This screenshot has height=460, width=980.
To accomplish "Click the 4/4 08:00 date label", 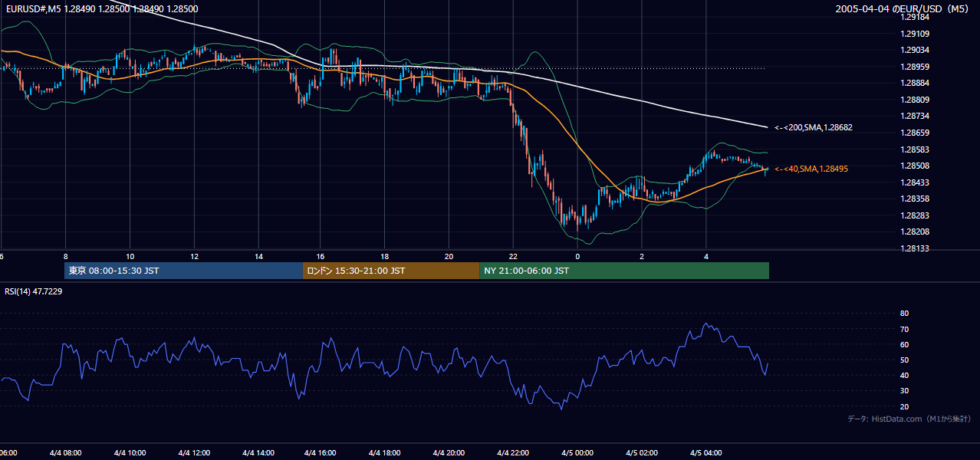I will click(x=65, y=453).
